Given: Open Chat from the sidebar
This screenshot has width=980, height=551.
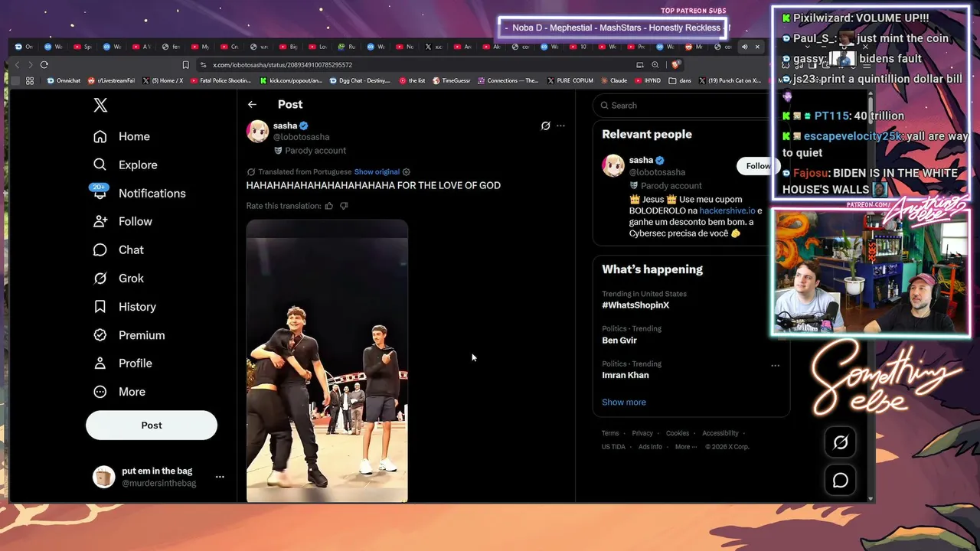Looking at the screenshot, I should pyautogui.click(x=118, y=249).
